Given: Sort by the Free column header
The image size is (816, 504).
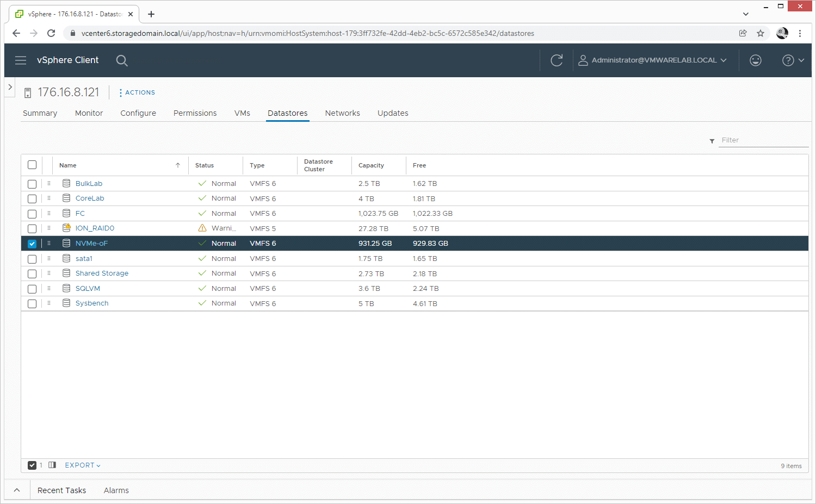Looking at the screenshot, I should coord(419,165).
